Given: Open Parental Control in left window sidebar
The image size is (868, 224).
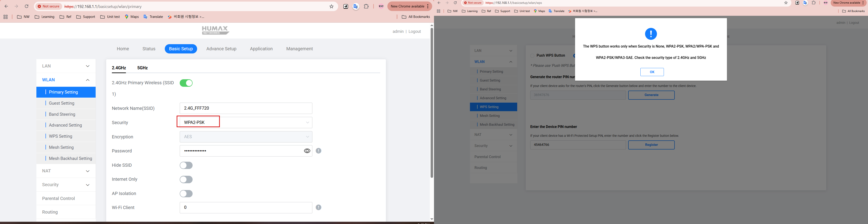Looking at the screenshot, I should 66,198.
